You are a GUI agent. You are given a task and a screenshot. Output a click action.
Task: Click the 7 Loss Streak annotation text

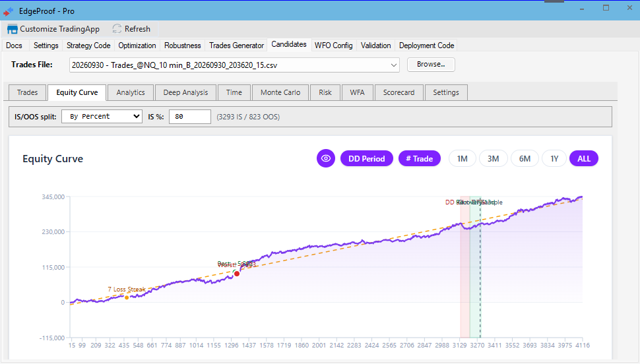tap(127, 289)
